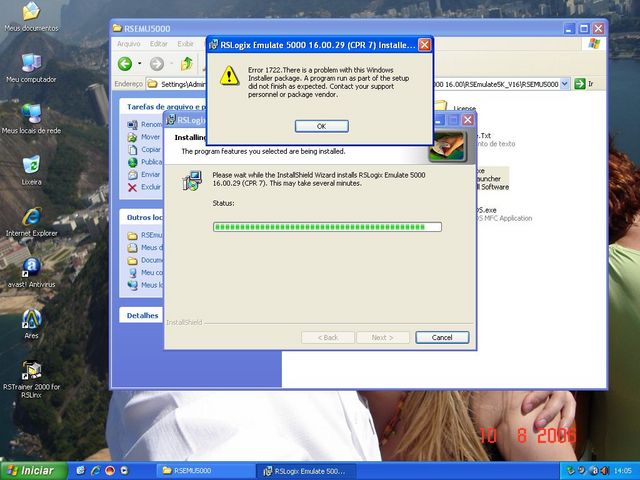Image resolution: width=640 pixels, height=480 pixels.
Task: Launch Internet Explorer from quick launch
Action: pos(96,471)
